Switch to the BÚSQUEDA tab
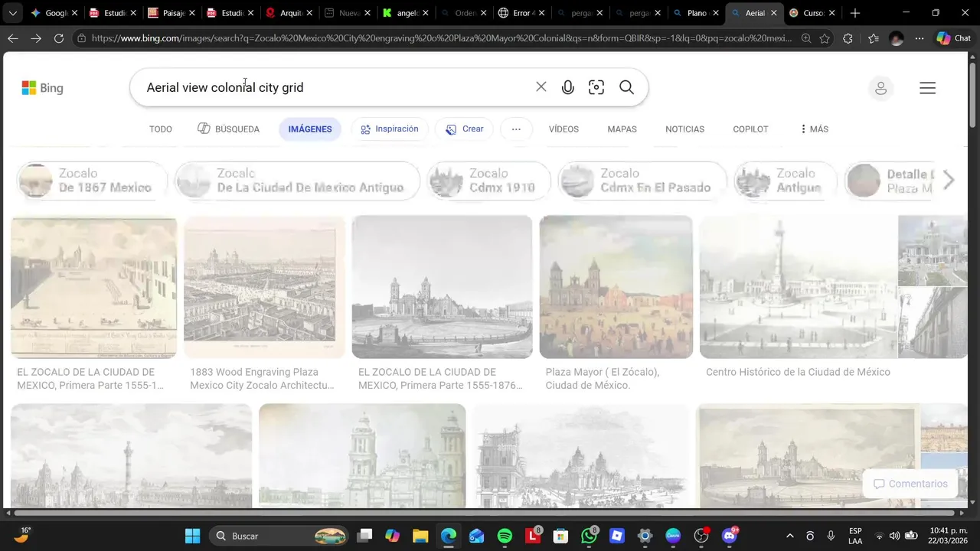The width and height of the screenshot is (980, 551). tap(228, 129)
